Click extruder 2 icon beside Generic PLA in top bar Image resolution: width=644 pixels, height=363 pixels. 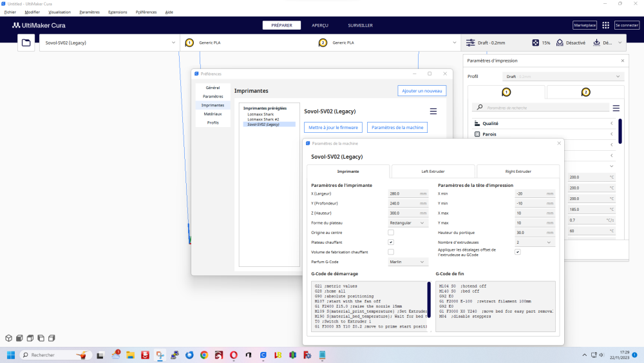[x=323, y=43]
